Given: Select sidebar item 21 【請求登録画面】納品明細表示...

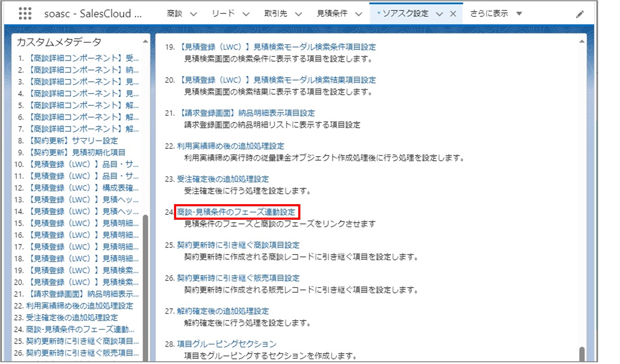Looking at the screenshot, I should pyautogui.click(x=82, y=294).
